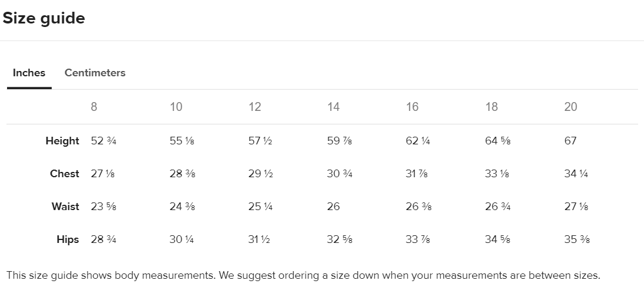The width and height of the screenshot is (644, 294).
Task: Click the Size guide heading
Action: 44,18
